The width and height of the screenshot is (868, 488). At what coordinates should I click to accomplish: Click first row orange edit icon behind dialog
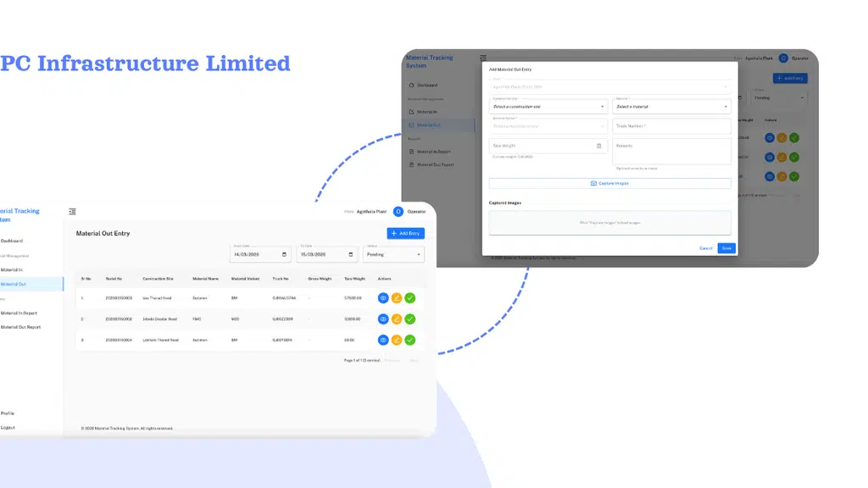coord(782,138)
